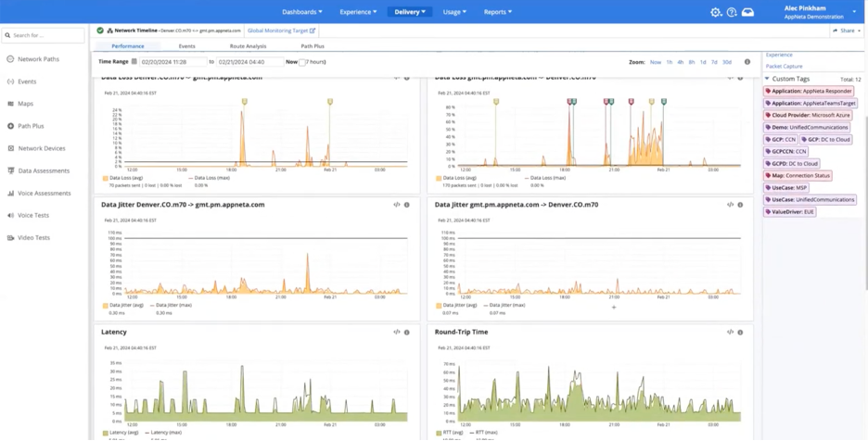This screenshot has height=441, width=868.
Task: Set zoom to 8h
Action: (x=692, y=62)
